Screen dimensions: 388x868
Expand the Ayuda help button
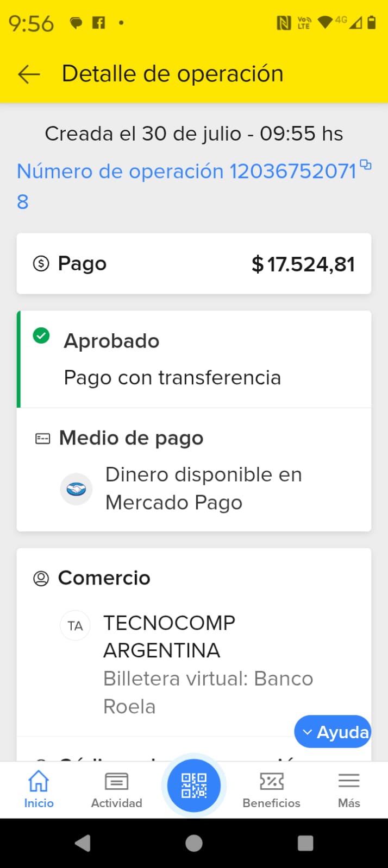click(x=333, y=732)
